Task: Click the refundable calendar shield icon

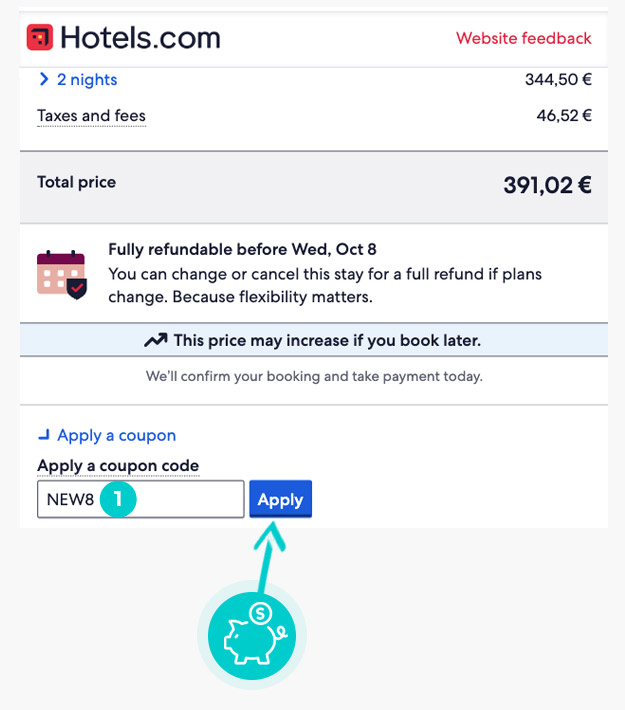Action: [x=62, y=272]
